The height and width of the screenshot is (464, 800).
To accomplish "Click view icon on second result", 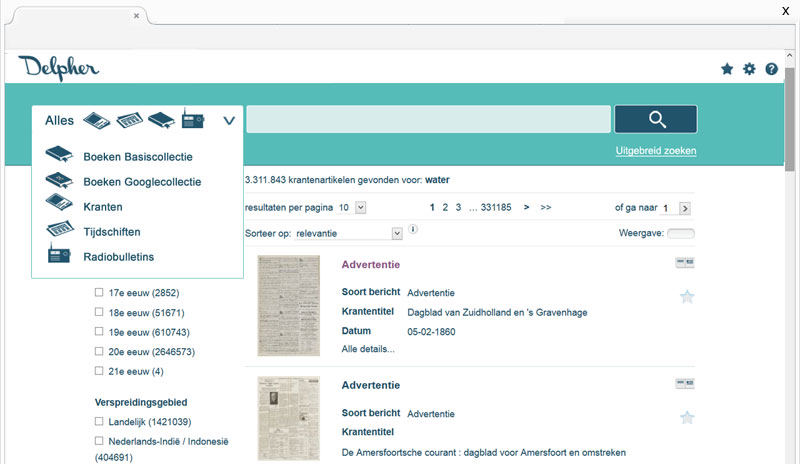I will pyautogui.click(x=685, y=384).
